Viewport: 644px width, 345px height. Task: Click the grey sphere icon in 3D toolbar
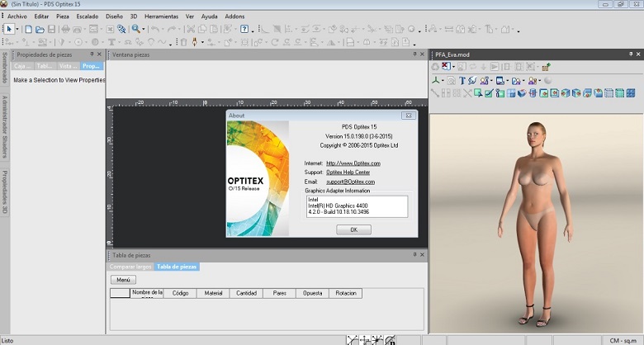tap(548, 81)
